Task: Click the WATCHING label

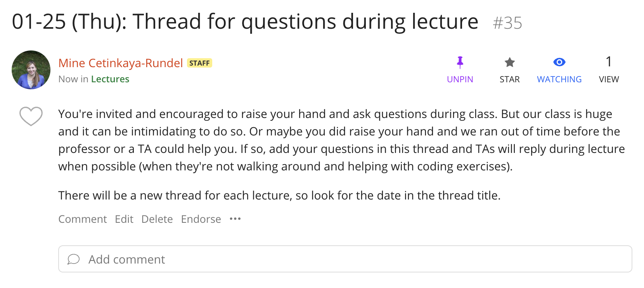Action: click(559, 79)
